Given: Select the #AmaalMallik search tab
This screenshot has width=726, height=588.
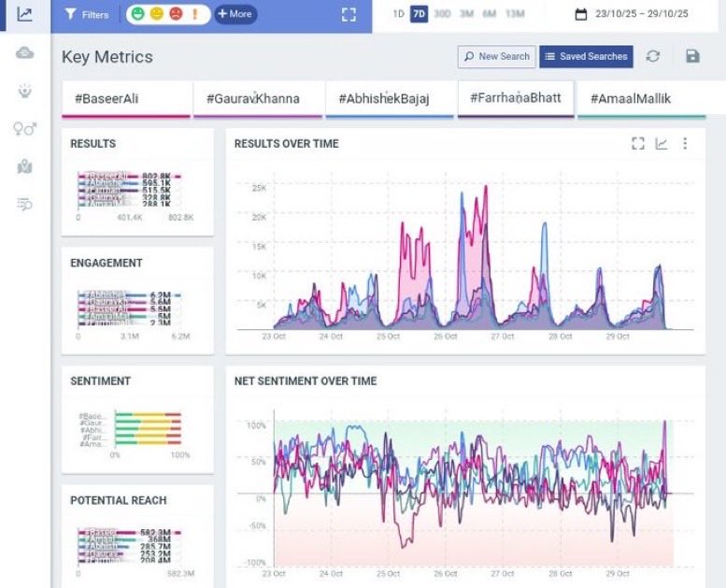Looking at the screenshot, I should point(642,99).
